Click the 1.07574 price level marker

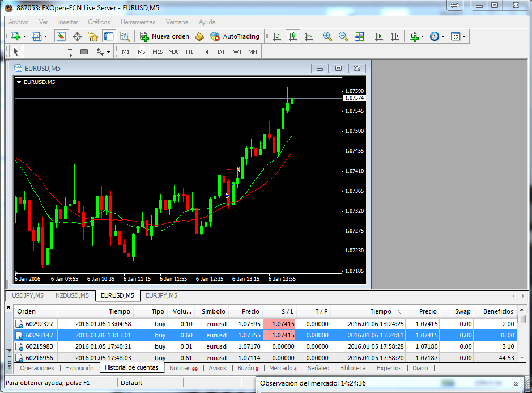point(354,98)
